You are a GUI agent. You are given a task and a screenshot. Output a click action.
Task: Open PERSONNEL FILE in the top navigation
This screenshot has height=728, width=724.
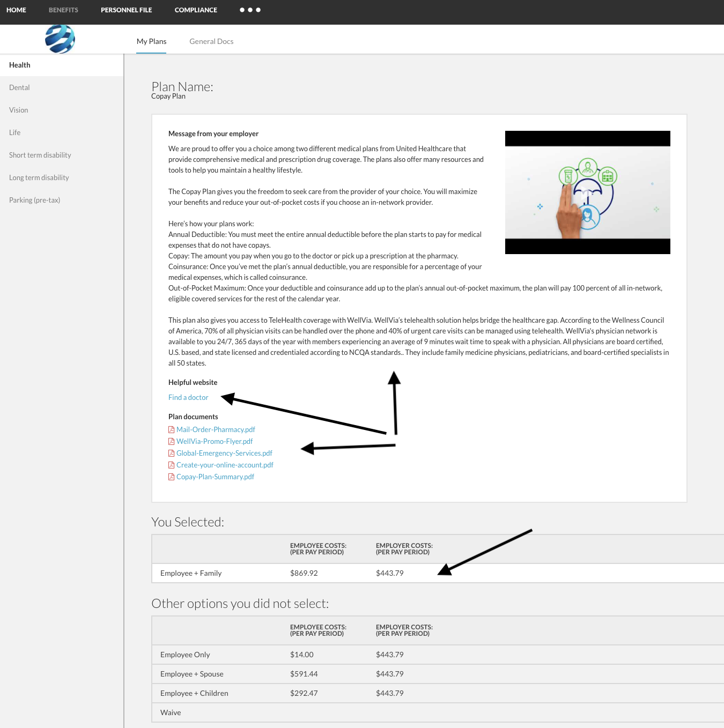(x=127, y=10)
